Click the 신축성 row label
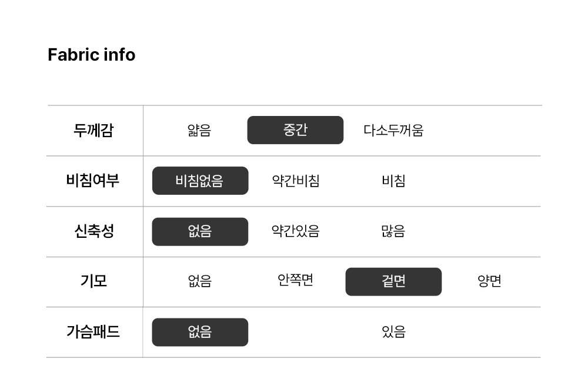588x385 pixels. click(93, 231)
